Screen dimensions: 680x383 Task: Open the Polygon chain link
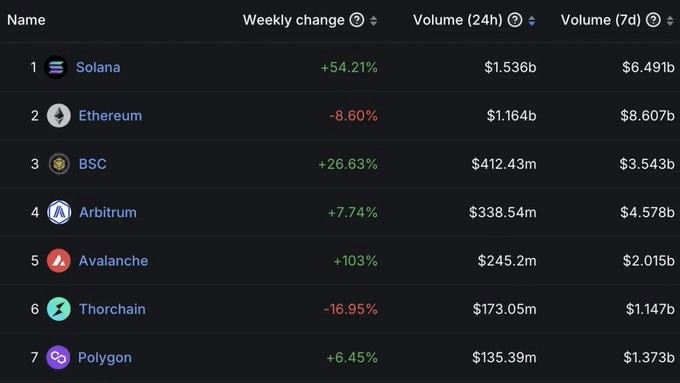[x=105, y=357]
